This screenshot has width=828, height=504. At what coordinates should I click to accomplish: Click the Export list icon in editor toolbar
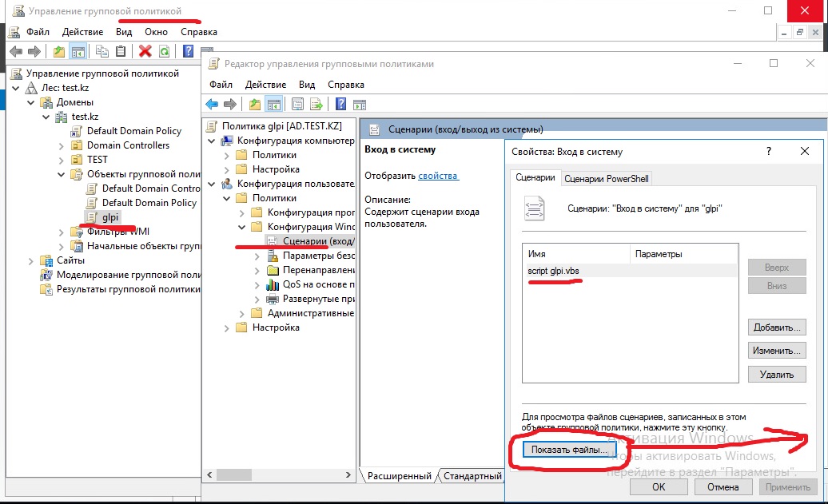pyautogui.click(x=316, y=104)
